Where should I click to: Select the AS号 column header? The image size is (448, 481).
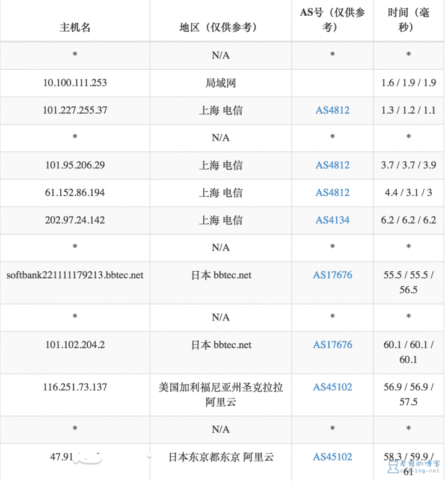tap(333, 20)
